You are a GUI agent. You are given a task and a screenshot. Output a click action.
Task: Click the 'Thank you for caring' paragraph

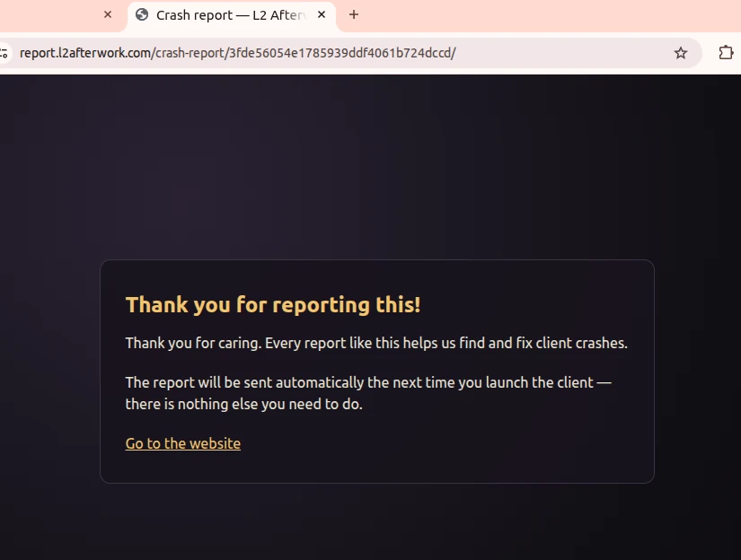coord(376,343)
